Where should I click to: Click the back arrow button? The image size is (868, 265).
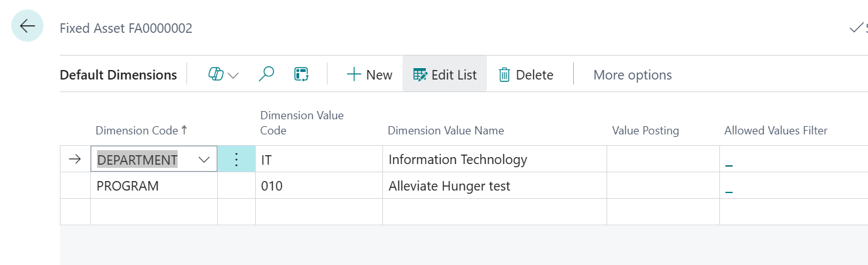tap(27, 26)
